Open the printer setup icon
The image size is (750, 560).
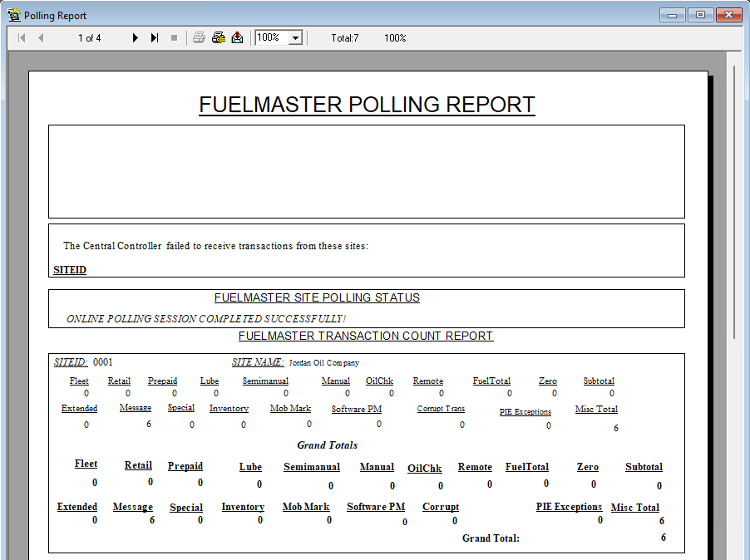pyautogui.click(x=219, y=37)
